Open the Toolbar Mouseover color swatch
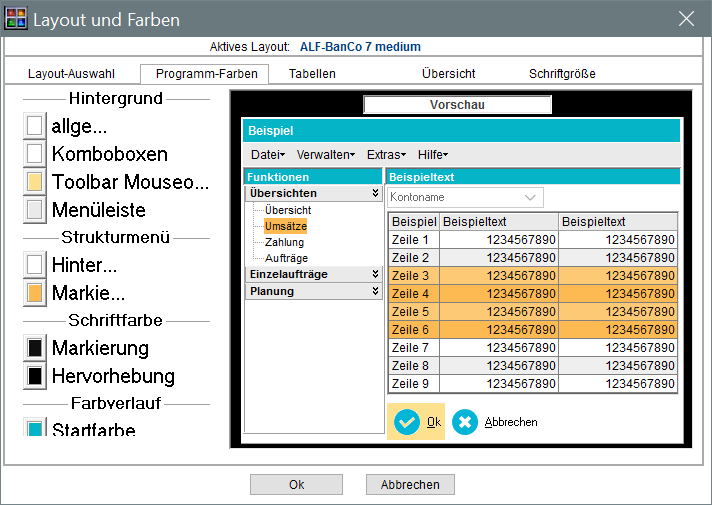The image size is (712, 505). [35, 182]
